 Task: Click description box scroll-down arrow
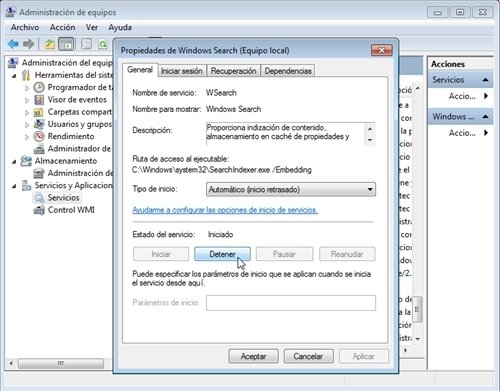coord(370,140)
